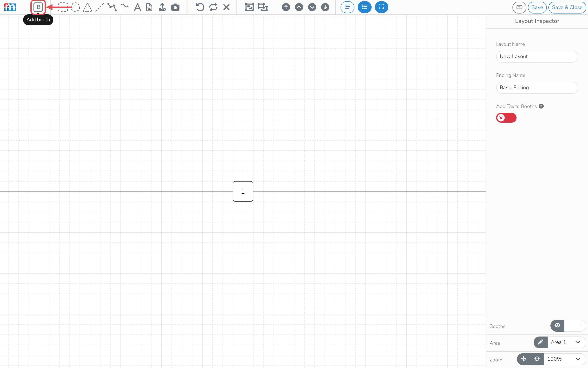Select the text tool letter A
This screenshot has width=588, height=368.
coord(138,7)
